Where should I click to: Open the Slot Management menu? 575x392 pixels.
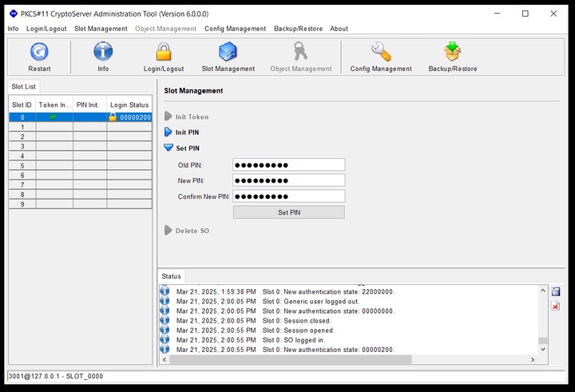click(x=101, y=29)
